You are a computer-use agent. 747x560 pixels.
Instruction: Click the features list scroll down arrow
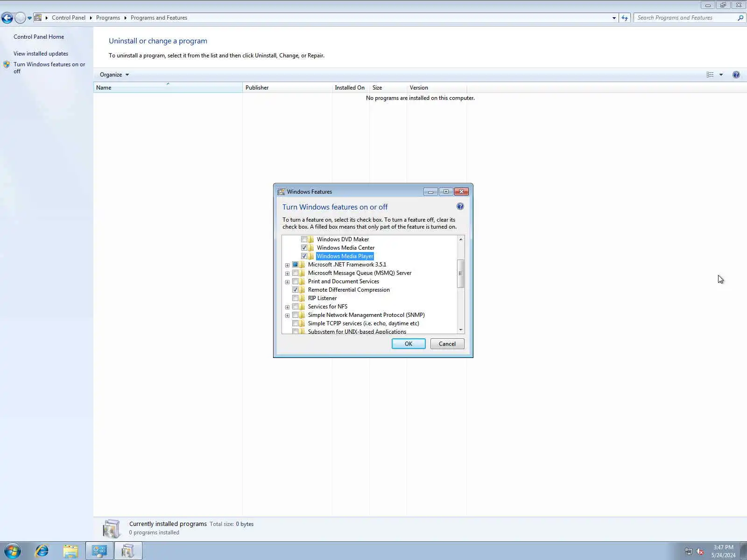461,330
